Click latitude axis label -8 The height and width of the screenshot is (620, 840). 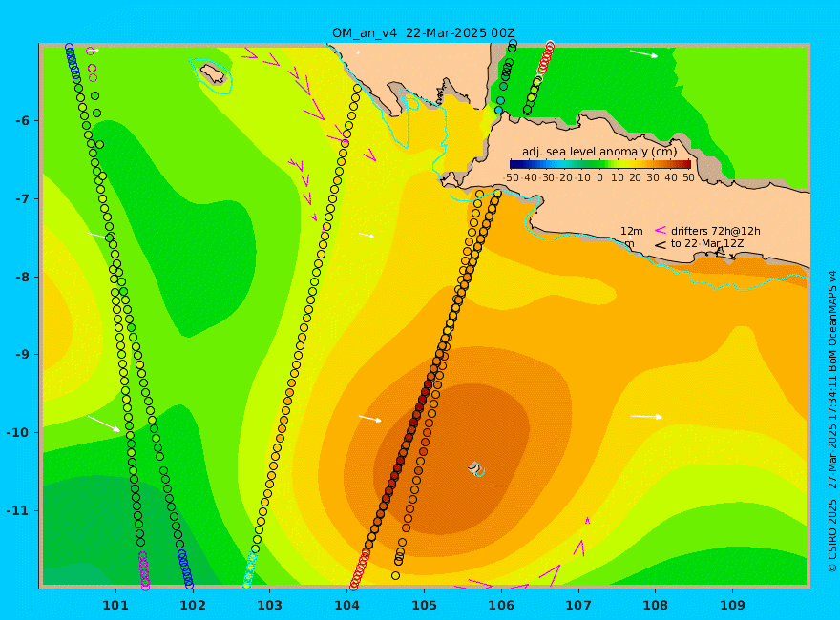(22, 277)
